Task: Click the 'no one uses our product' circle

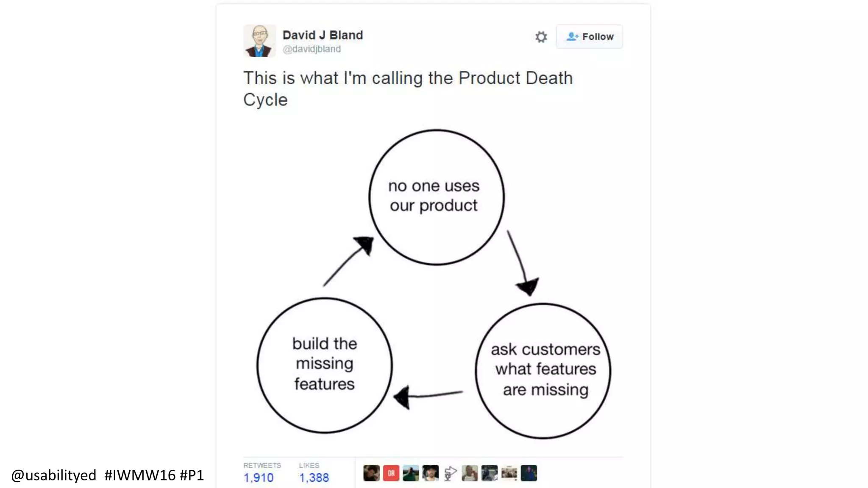Action: [x=436, y=197]
